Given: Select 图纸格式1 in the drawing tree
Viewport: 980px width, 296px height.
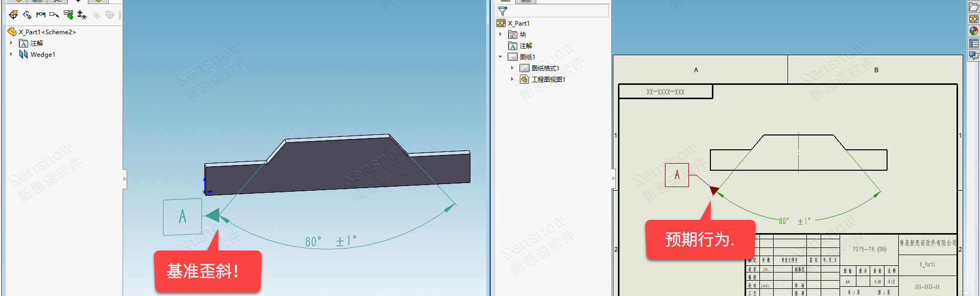Looking at the screenshot, I should coord(545,68).
